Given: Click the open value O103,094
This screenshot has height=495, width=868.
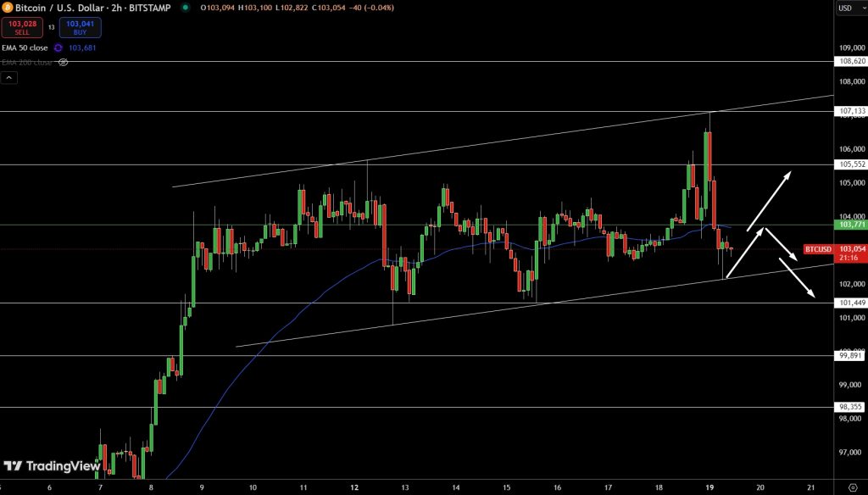Looking at the screenshot, I should click(x=218, y=8).
